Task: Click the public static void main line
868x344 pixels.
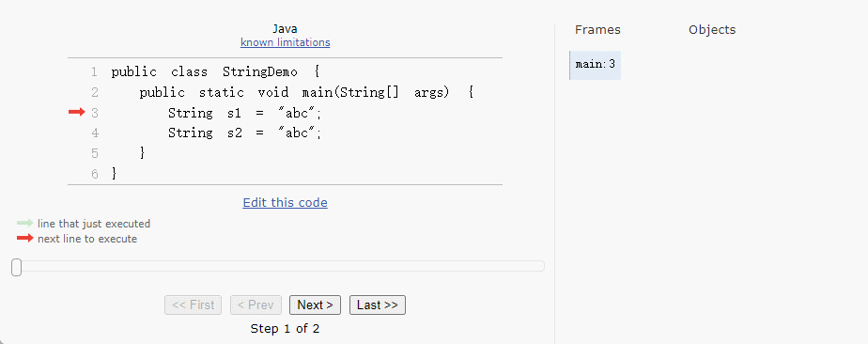Action: tap(306, 92)
